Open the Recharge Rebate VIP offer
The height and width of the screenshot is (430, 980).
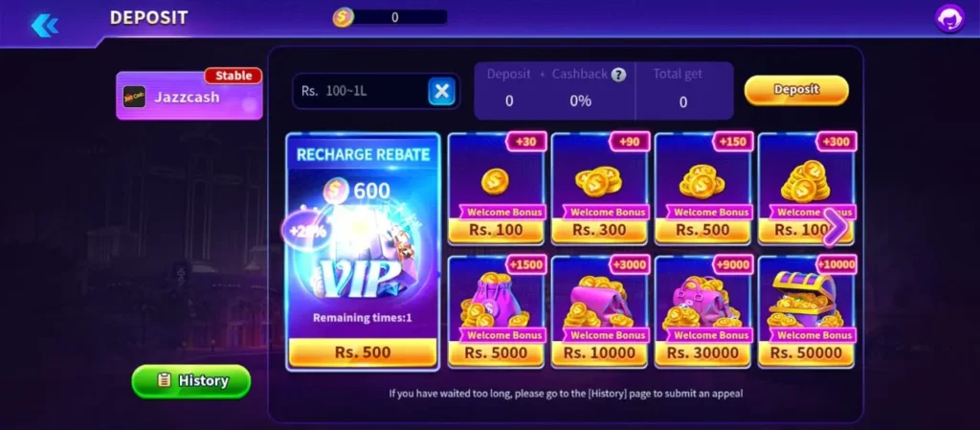tap(363, 252)
